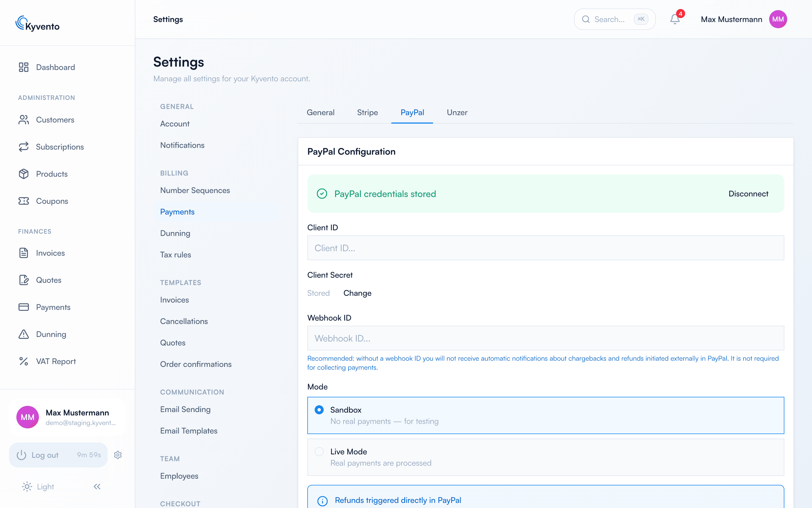Click the 'PayPal Configuration' heading
The image size is (812, 508).
(351, 152)
